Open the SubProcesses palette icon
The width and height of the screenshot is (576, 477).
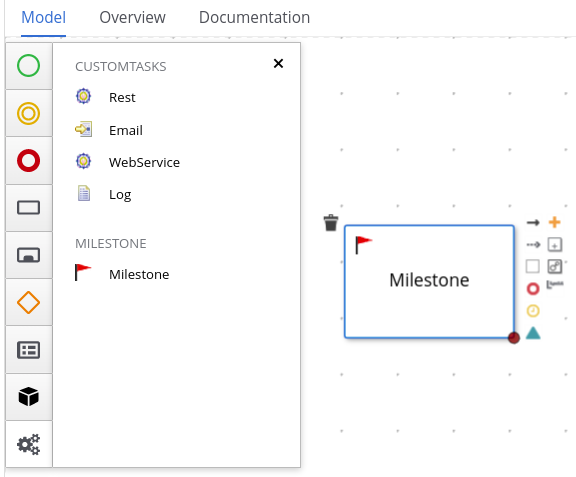point(29,255)
